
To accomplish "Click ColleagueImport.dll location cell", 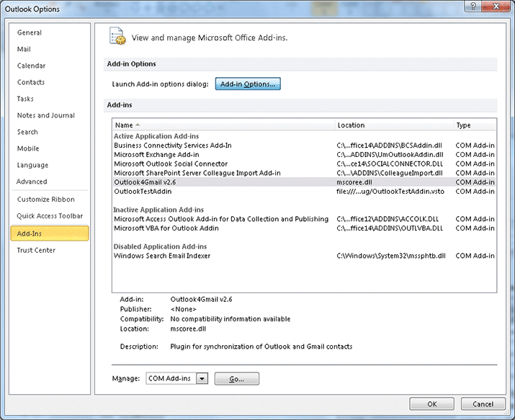I will point(390,173).
